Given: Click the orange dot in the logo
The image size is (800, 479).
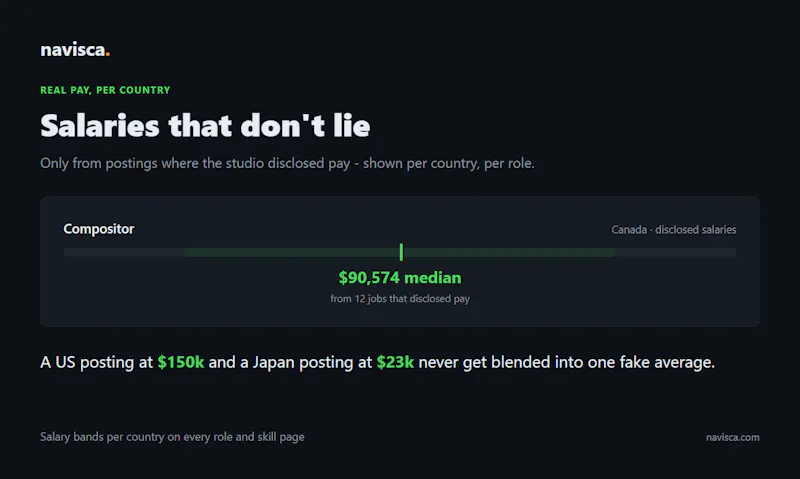Looking at the screenshot, I should tap(108, 54).
